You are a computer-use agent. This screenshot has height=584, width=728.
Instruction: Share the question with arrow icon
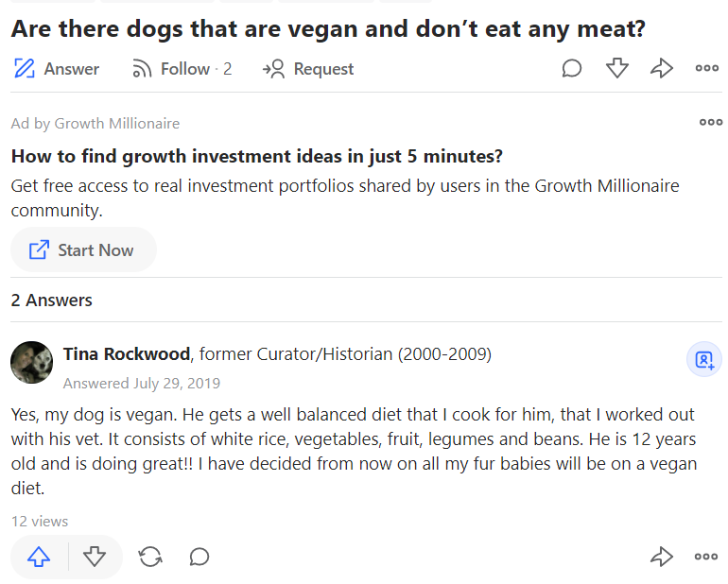click(662, 69)
